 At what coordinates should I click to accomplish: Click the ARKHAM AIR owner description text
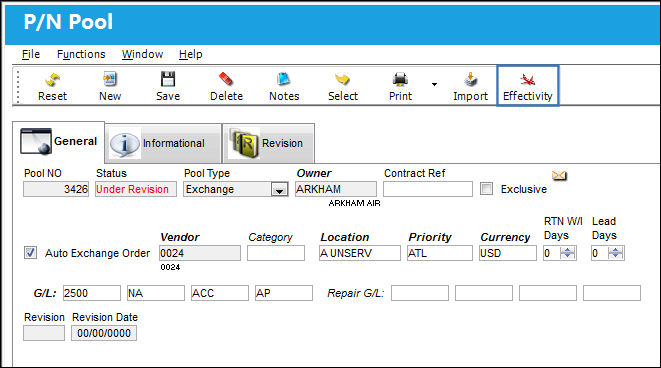[x=355, y=203]
